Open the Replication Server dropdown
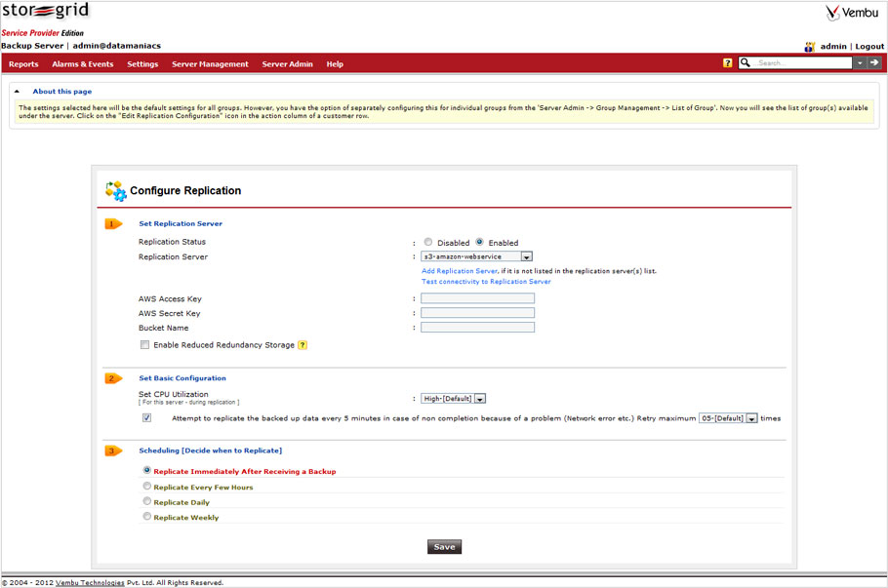This screenshot has height=588, width=888. click(x=526, y=256)
